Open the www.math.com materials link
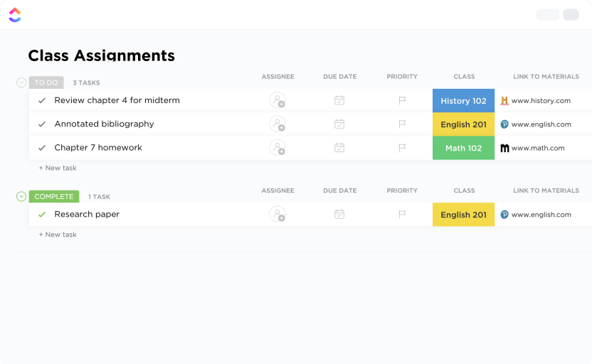This screenshot has width=592, height=364. click(537, 149)
